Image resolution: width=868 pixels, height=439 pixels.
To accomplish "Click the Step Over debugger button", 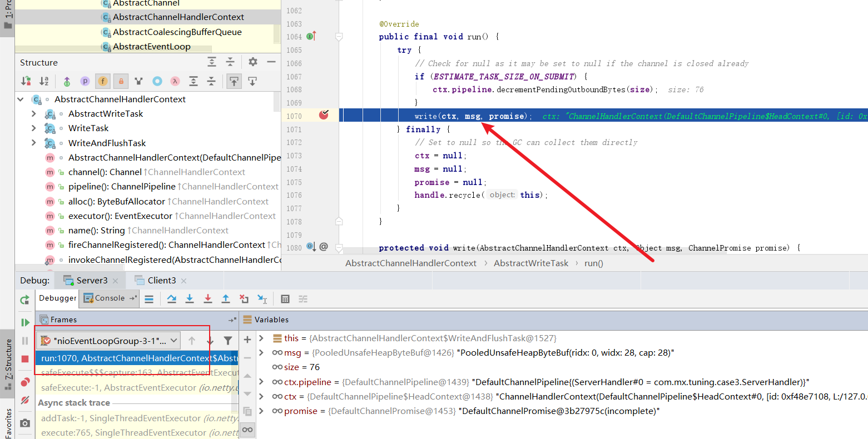I will pos(172,299).
